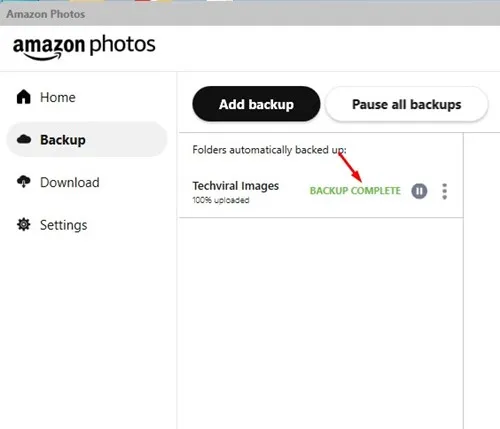
Task: Click the Backup cloud icon in sidebar
Action: click(24, 139)
